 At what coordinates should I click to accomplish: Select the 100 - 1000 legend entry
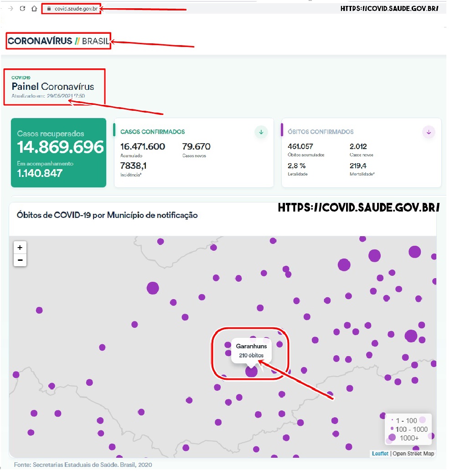[x=411, y=429]
